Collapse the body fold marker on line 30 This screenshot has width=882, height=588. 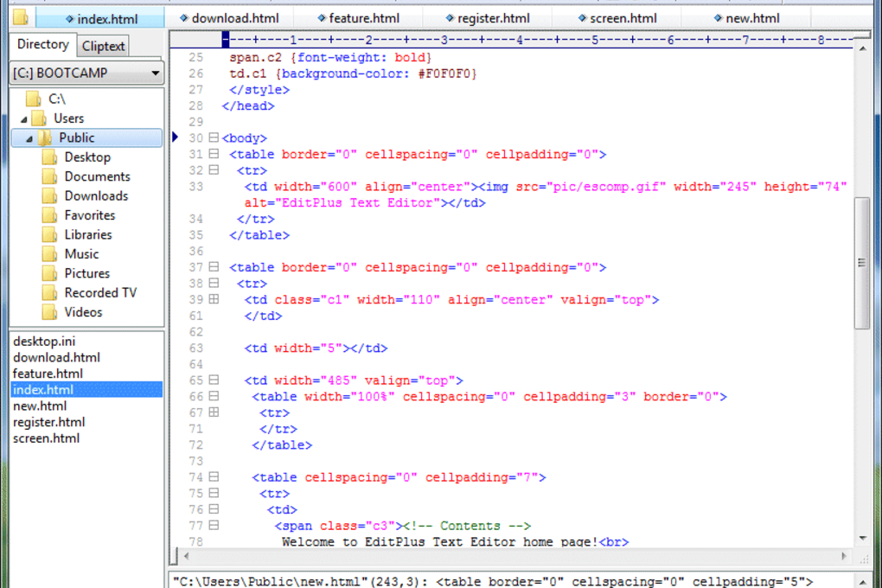pos(214,137)
